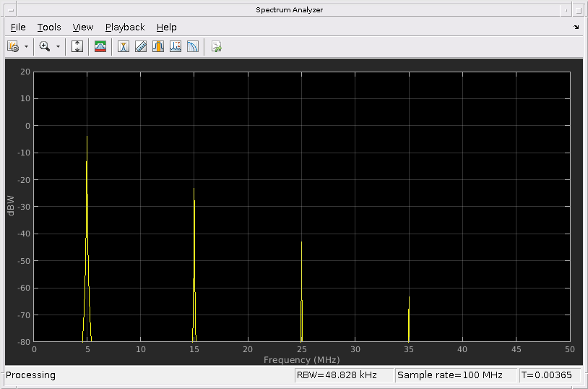Screen dimensions: 588x389
Task: Click the Processing status text
Action: (30, 375)
